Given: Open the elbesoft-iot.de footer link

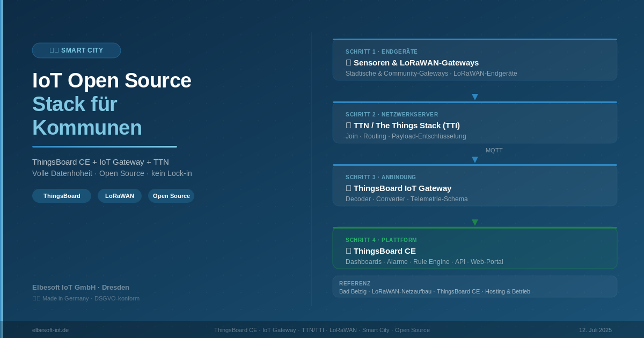Looking at the screenshot, I should coord(50,330).
